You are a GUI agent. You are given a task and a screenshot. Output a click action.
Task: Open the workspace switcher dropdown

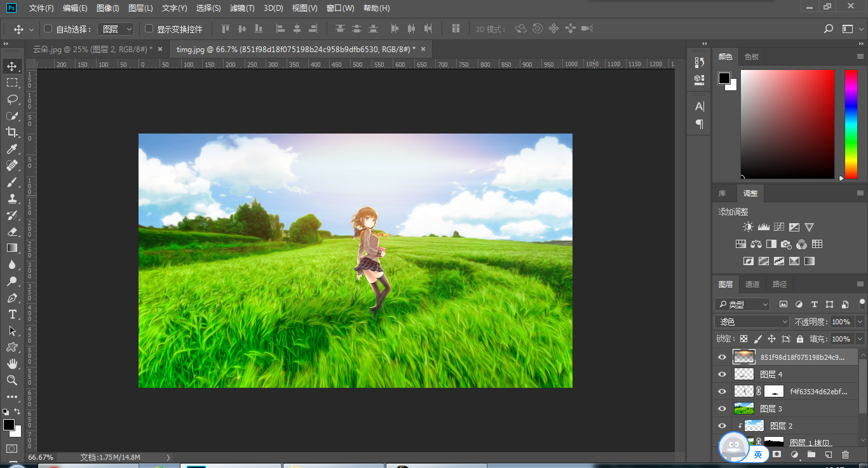[850, 29]
